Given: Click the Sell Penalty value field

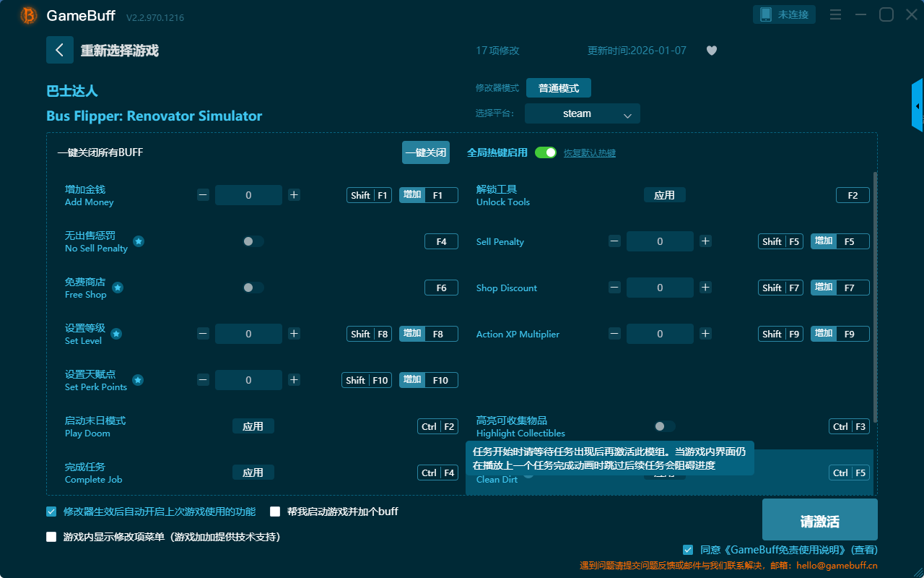Looking at the screenshot, I should 660,241.
